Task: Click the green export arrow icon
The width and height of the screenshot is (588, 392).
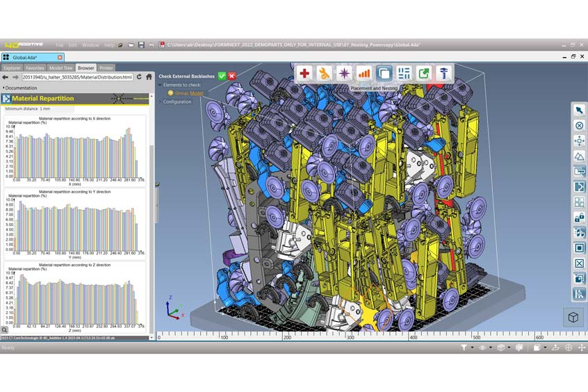Action: point(423,73)
